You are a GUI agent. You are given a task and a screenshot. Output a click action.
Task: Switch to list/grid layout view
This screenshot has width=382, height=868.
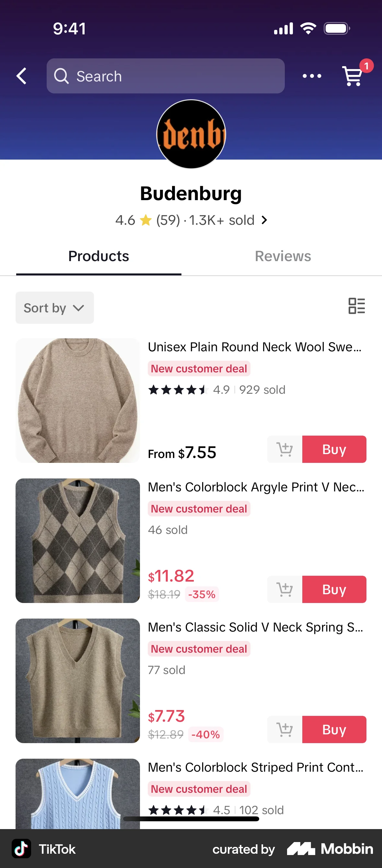(x=356, y=306)
